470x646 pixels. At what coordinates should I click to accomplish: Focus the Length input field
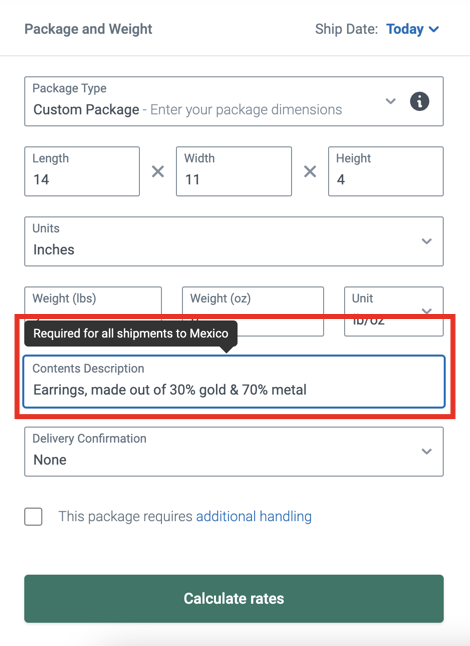(82, 171)
